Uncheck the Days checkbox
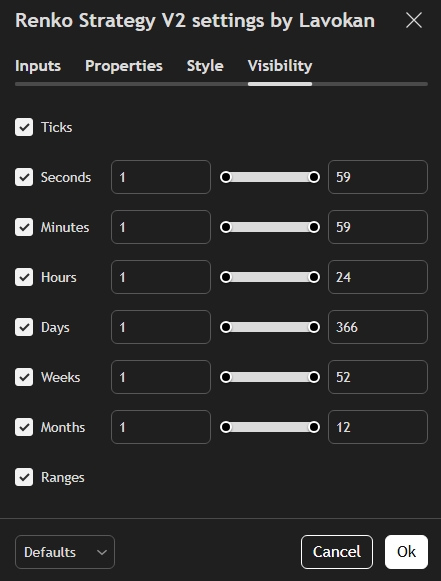 [24, 327]
